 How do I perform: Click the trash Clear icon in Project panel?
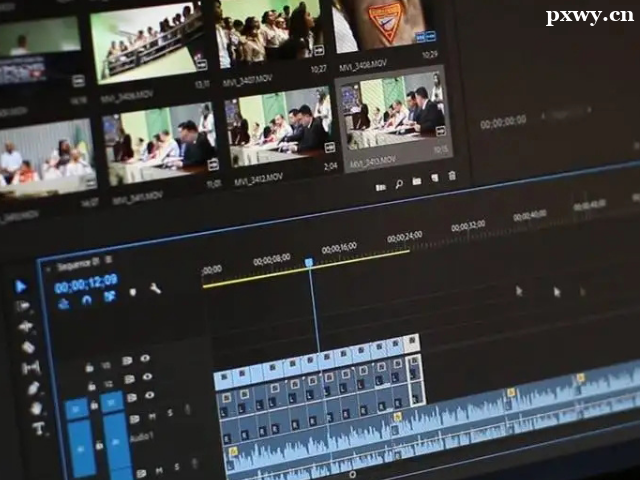[452, 176]
